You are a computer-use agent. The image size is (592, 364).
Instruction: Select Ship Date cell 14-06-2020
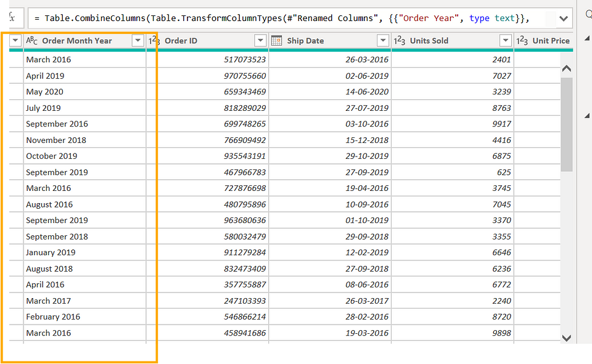click(x=330, y=92)
